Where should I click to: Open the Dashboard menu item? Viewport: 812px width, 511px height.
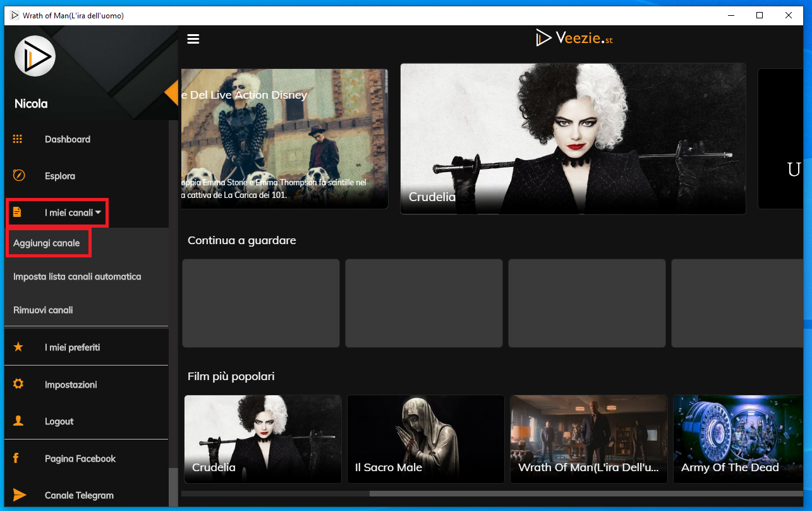(x=68, y=139)
